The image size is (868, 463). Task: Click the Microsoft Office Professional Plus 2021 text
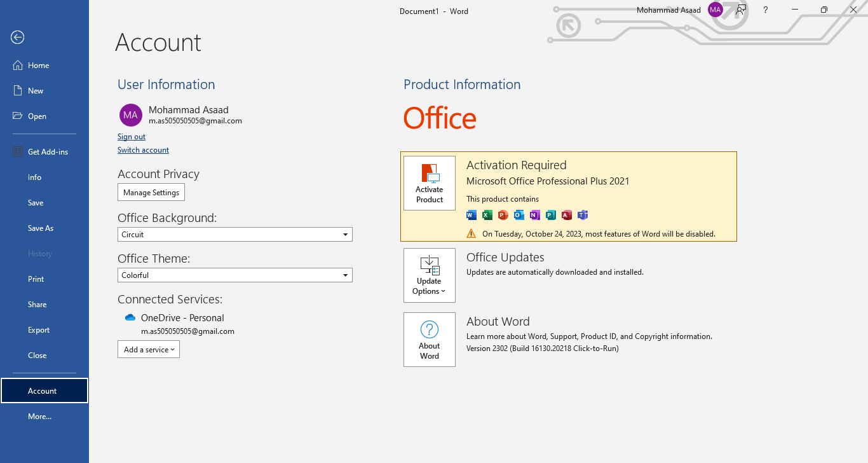pos(548,181)
